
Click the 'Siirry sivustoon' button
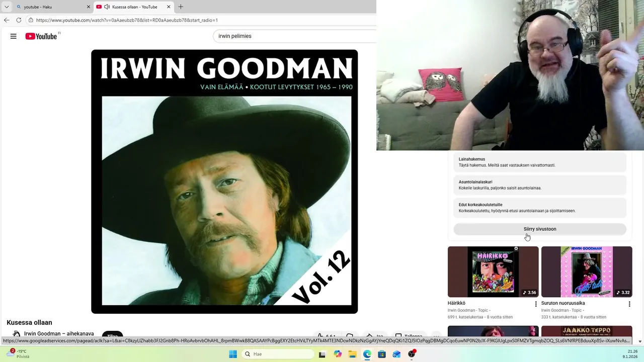pos(540,229)
